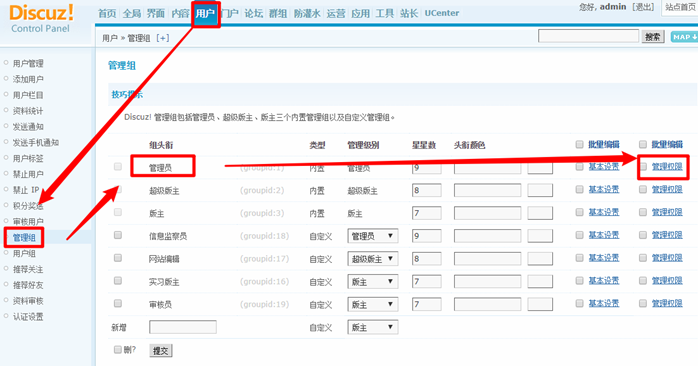This screenshot has width=699, height=367.
Task: Tick the 网站编辑 row delete checkbox
Action: (x=118, y=258)
